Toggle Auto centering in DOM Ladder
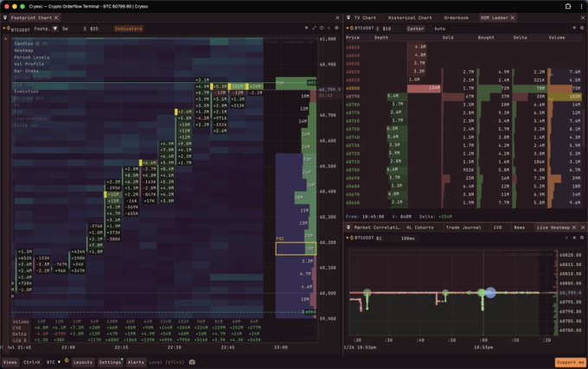Image resolution: width=588 pixels, height=369 pixels. 439,29
